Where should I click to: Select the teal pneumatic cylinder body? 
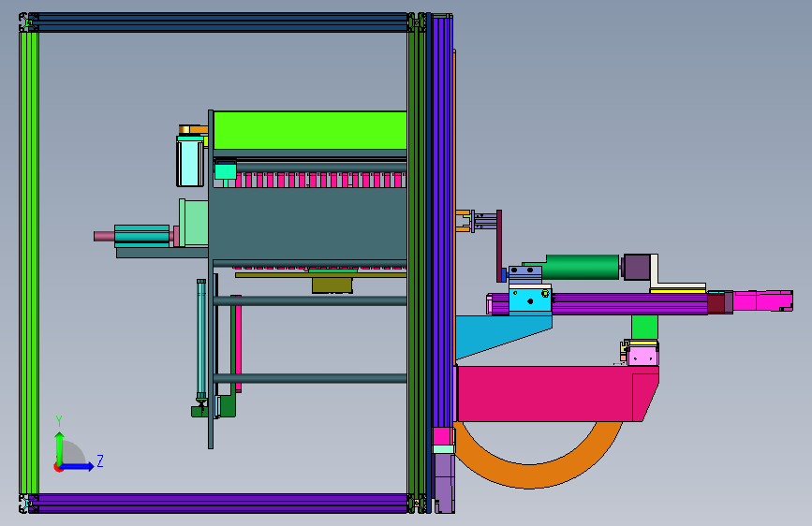(x=142, y=236)
